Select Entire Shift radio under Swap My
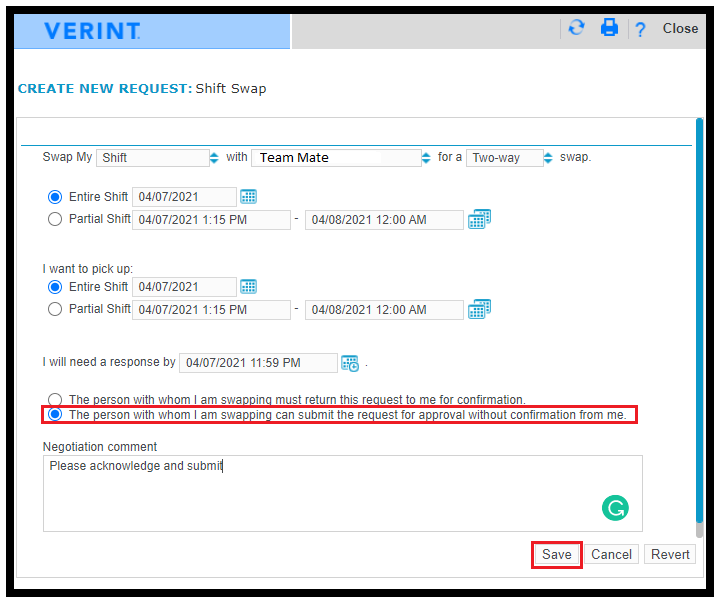This screenshot has width=718, height=602. (55, 197)
